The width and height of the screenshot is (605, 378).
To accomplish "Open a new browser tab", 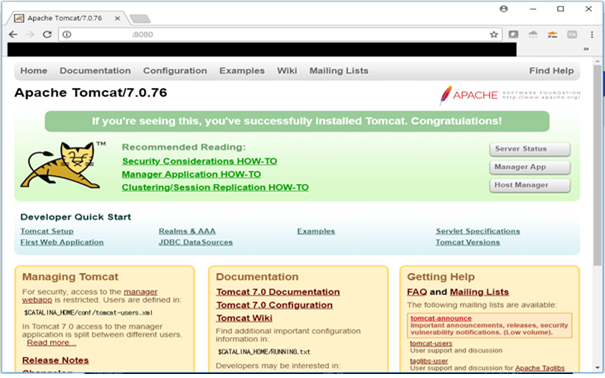I will pyautogui.click(x=140, y=19).
